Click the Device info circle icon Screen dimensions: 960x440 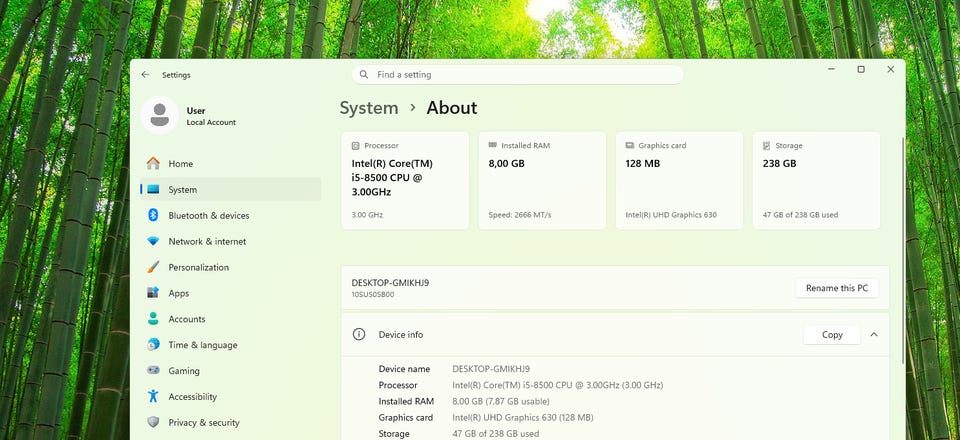click(359, 335)
